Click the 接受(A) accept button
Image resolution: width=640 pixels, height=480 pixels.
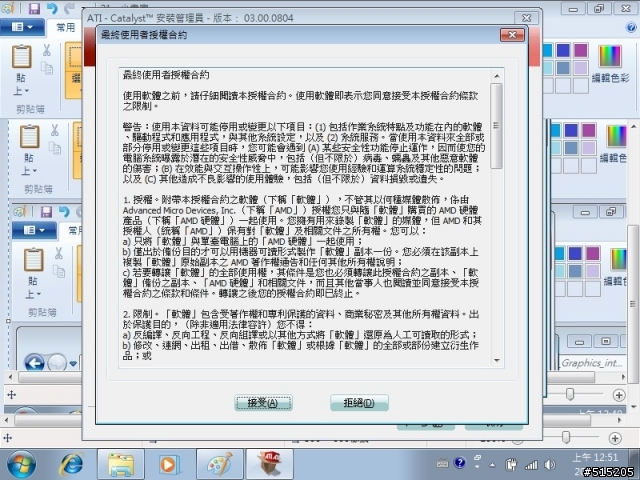[x=263, y=402]
